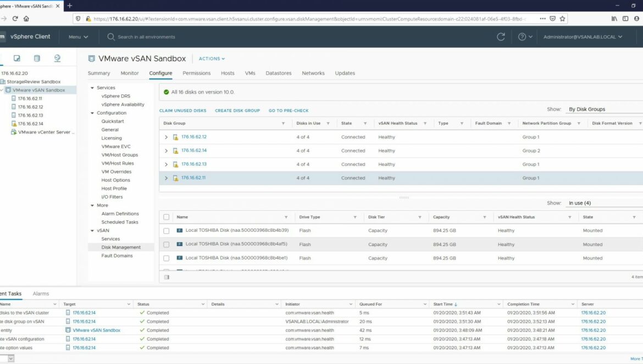Expand disk group 176.16.62.12
The height and width of the screenshot is (364, 643).
pos(166,137)
